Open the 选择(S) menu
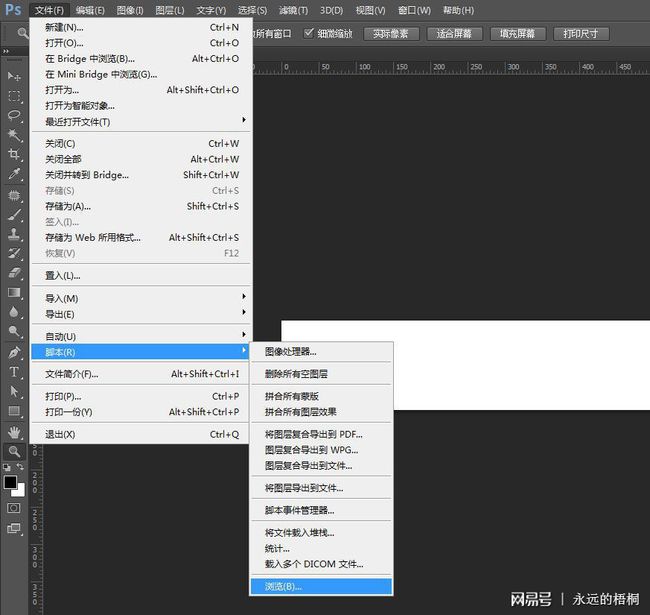 coord(252,10)
